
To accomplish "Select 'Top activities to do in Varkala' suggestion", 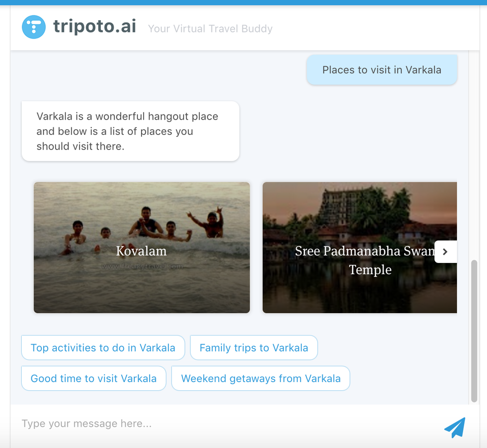I will pyautogui.click(x=103, y=348).
